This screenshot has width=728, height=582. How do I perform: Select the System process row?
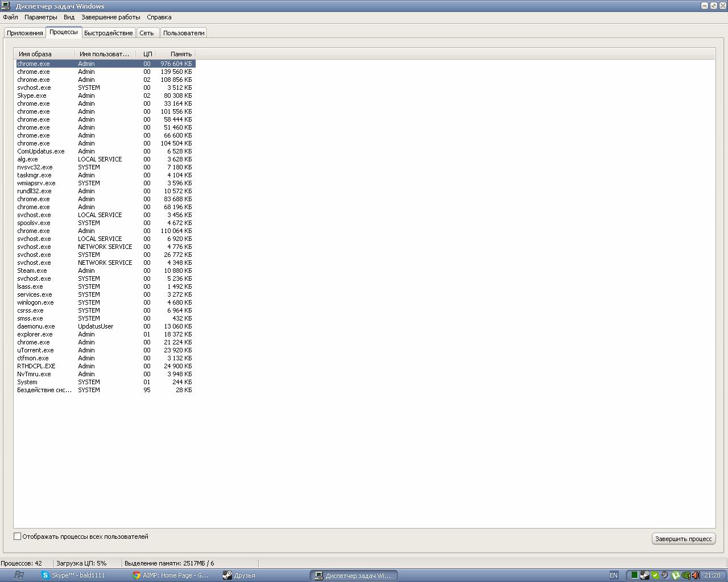click(105, 382)
